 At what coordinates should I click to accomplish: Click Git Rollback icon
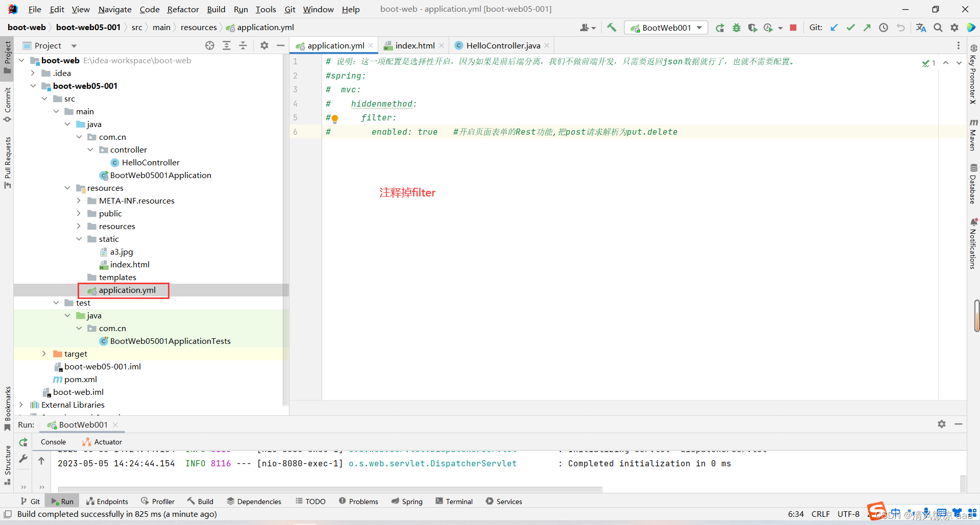pos(900,28)
